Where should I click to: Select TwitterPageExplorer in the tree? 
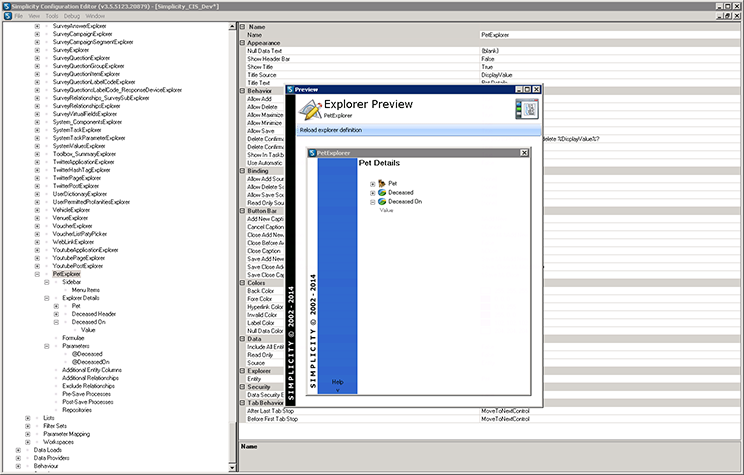coord(77,178)
